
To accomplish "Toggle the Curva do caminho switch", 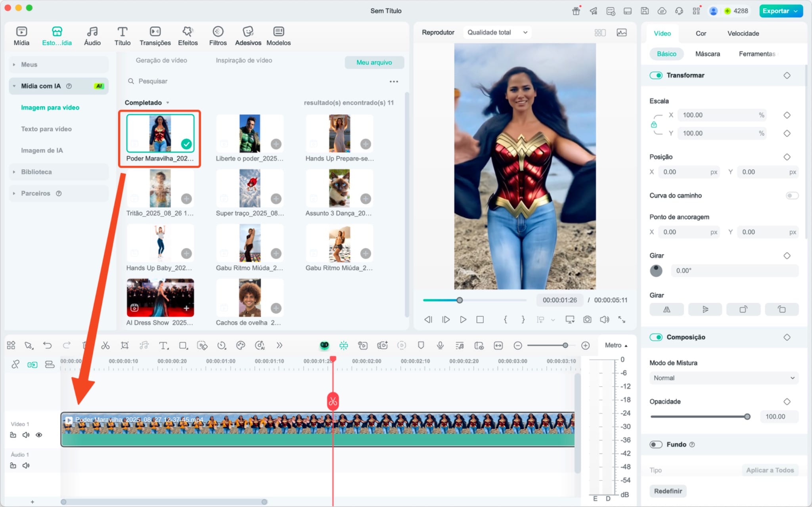I will pos(792,195).
